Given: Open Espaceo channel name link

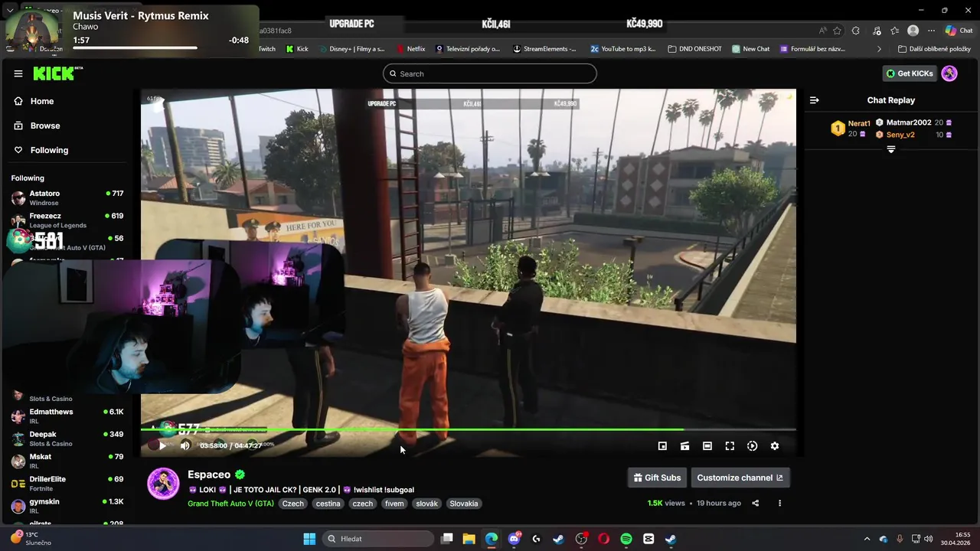Looking at the screenshot, I should point(209,474).
